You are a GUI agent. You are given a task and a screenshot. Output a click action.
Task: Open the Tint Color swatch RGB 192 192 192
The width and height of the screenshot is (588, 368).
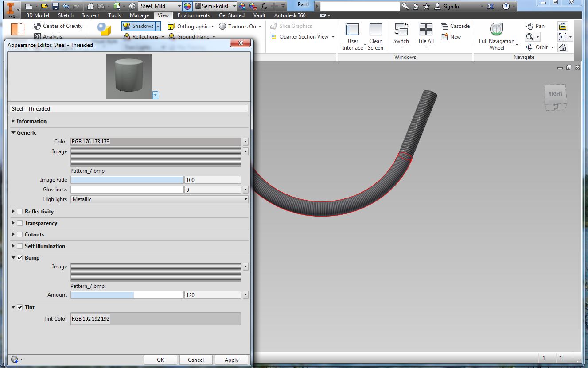[155, 318]
